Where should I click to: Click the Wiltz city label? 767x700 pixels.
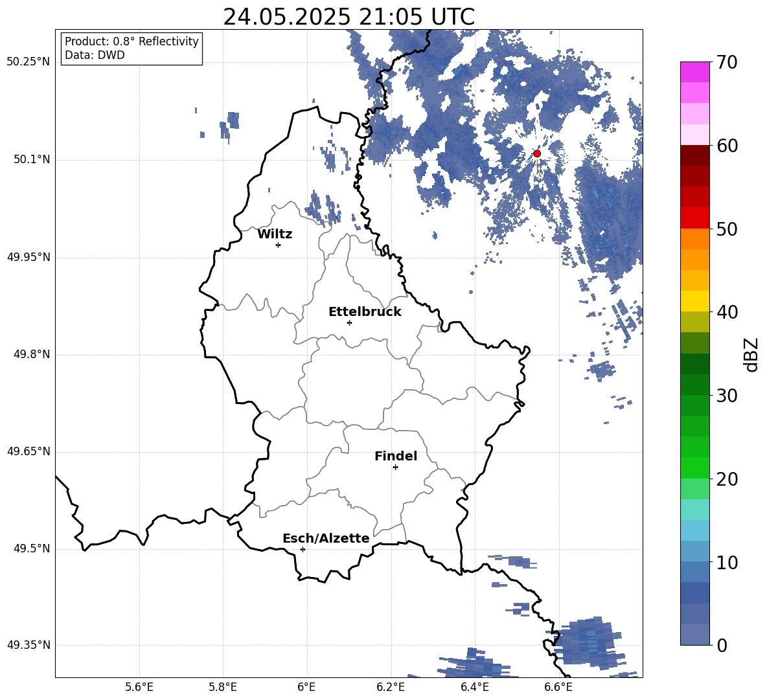click(x=275, y=234)
